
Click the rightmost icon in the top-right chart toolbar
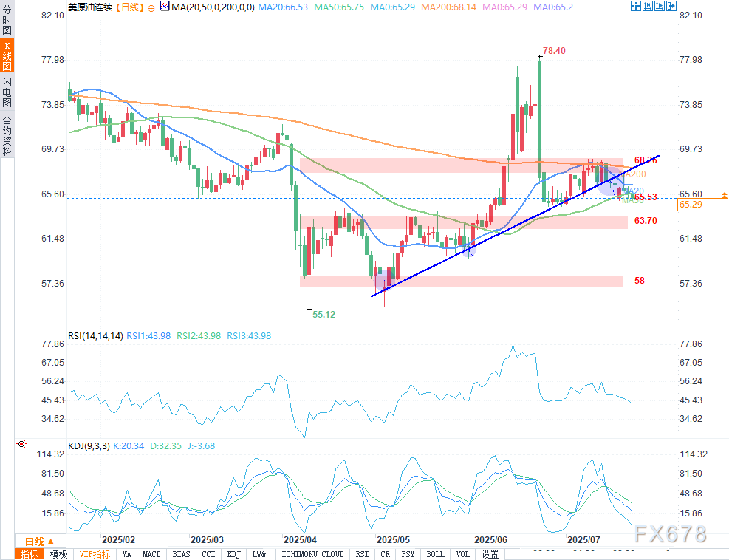coord(671,7)
